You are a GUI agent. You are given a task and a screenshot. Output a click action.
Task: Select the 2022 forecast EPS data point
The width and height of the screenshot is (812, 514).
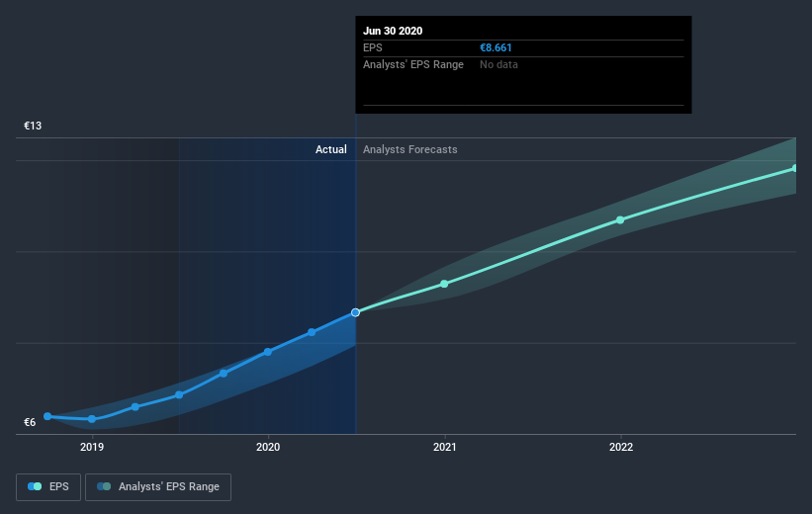click(620, 220)
